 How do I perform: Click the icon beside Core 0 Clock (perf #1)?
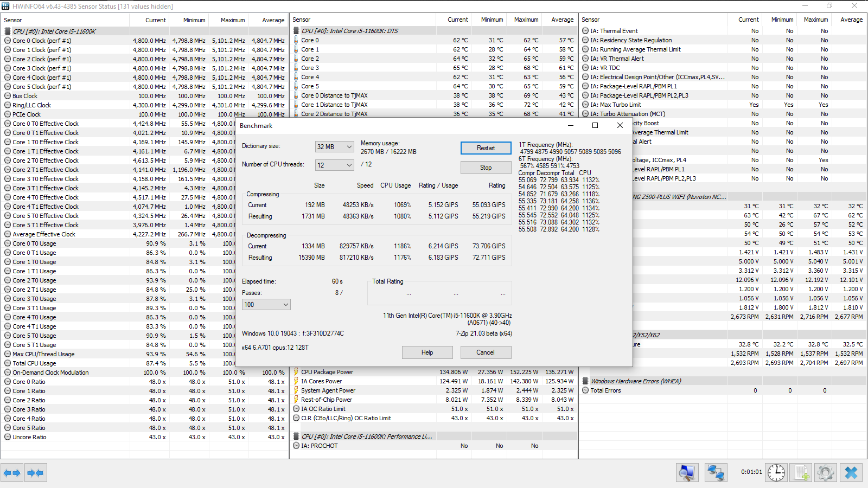tap(8, 41)
